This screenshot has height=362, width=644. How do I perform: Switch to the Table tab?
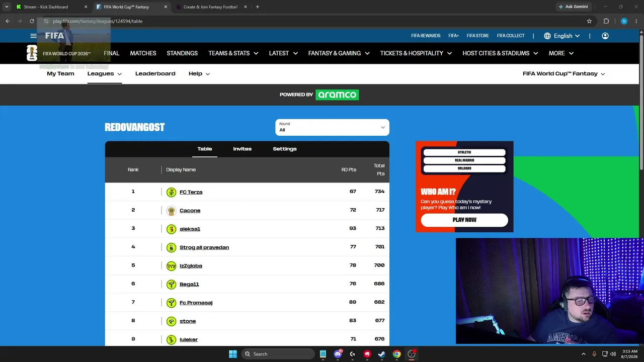(205, 149)
